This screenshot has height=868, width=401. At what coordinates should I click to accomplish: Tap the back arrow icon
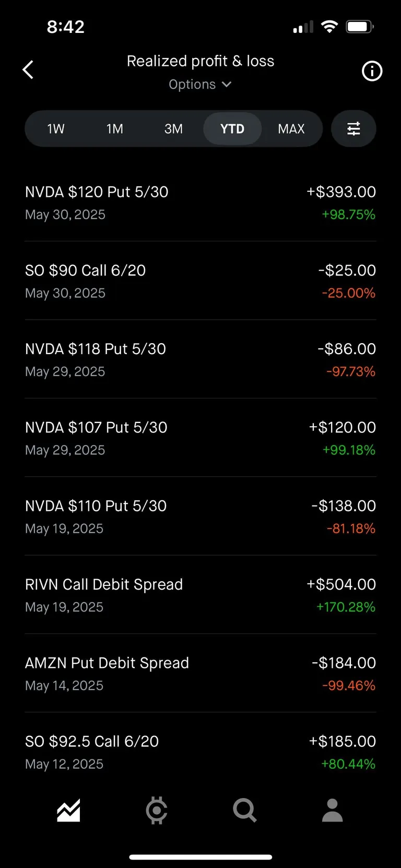[x=28, y=69]
